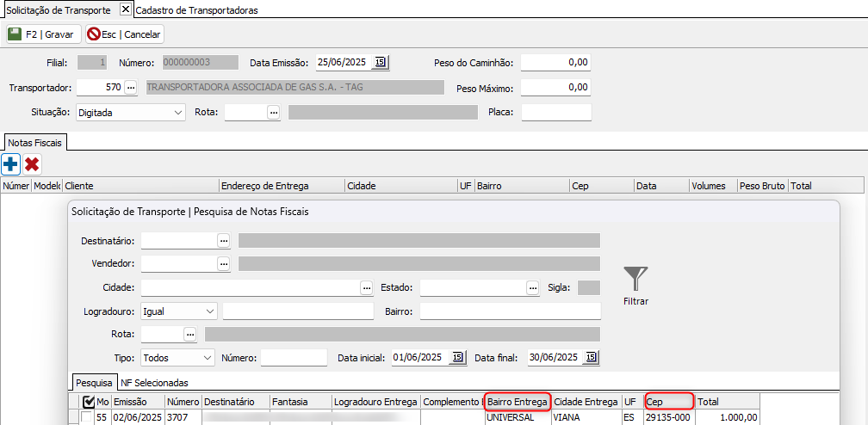Click F2 Gravar button
The width and height of the screenshot is (868, 425).
(x=42, y=34)
